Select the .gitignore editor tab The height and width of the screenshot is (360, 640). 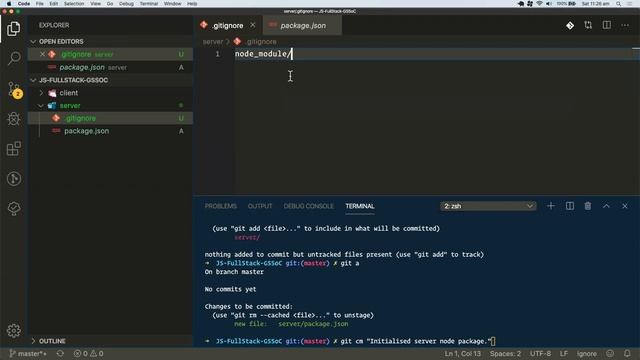pos(227,25)
